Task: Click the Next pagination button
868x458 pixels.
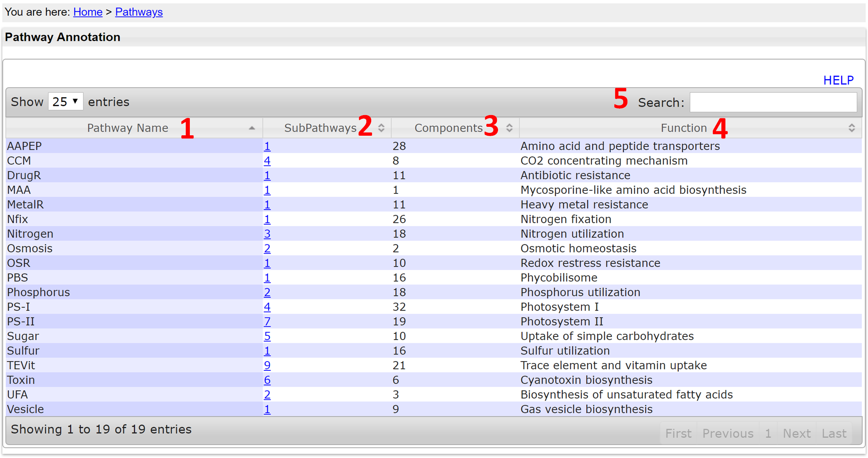Action: coord(797,433)
